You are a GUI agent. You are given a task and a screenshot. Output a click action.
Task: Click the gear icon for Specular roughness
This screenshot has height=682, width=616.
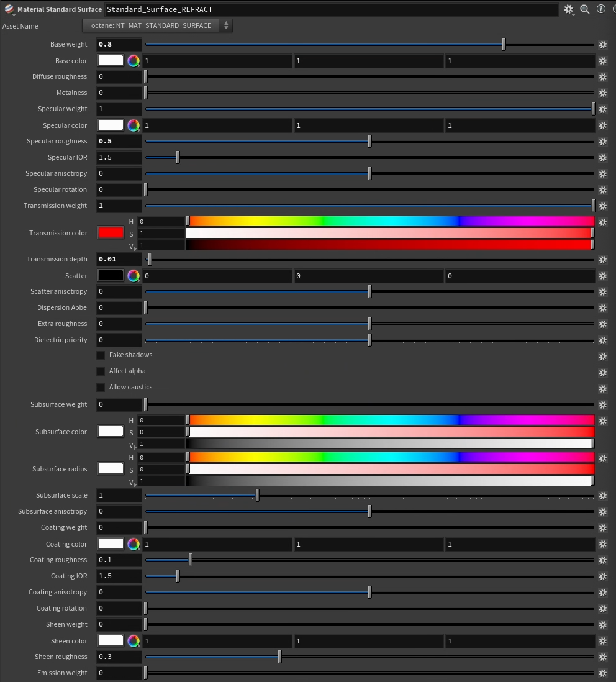602,142
